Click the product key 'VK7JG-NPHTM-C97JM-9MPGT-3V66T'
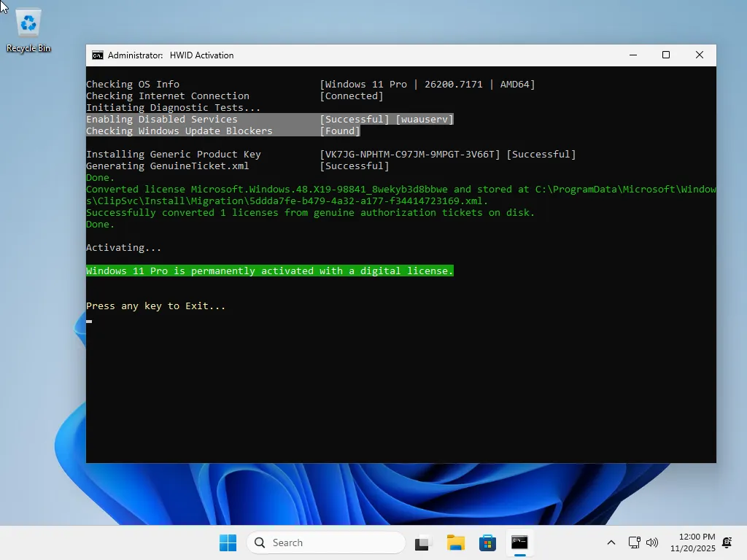 pos(410,155)
